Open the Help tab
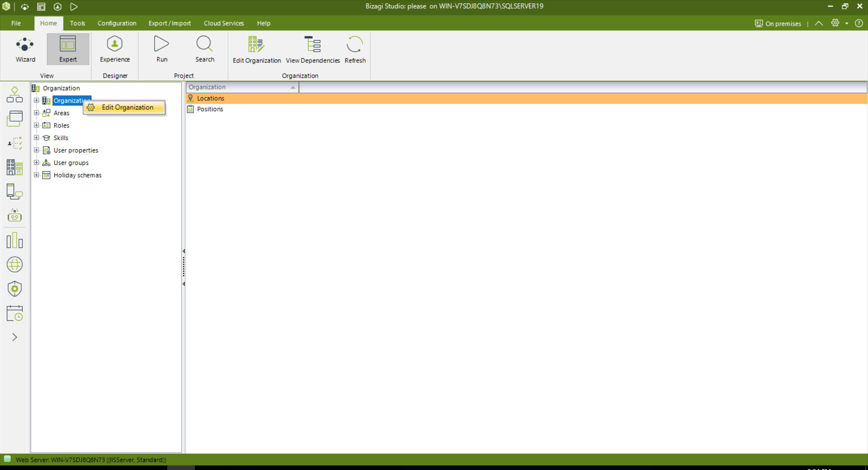 tap(264, 23)
